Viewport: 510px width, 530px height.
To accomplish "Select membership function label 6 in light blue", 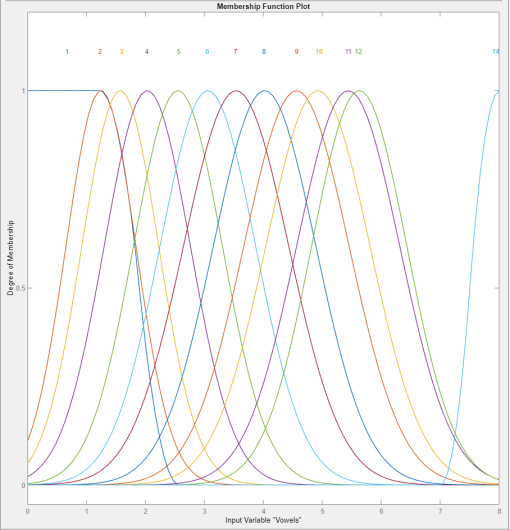I will click(207, 52).
